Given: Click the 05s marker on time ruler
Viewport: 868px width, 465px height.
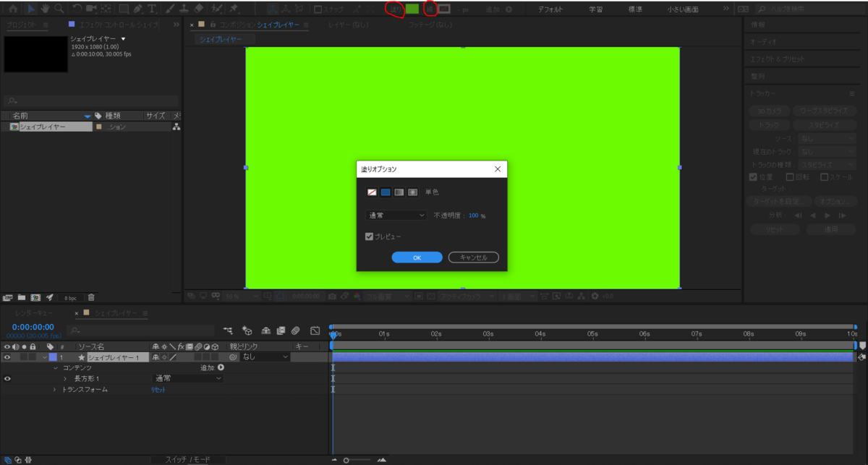Looking at the screenshot, I should click(x=592, y=334).
